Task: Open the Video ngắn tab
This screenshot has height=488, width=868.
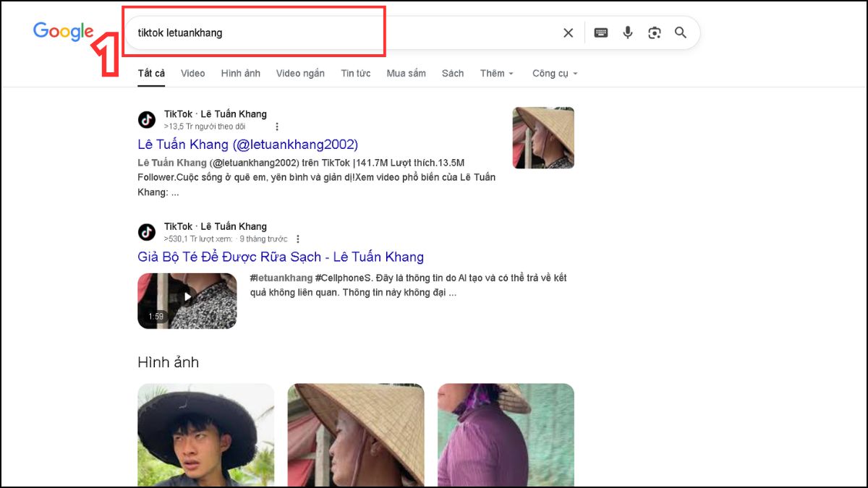Action: coord(300,73)
